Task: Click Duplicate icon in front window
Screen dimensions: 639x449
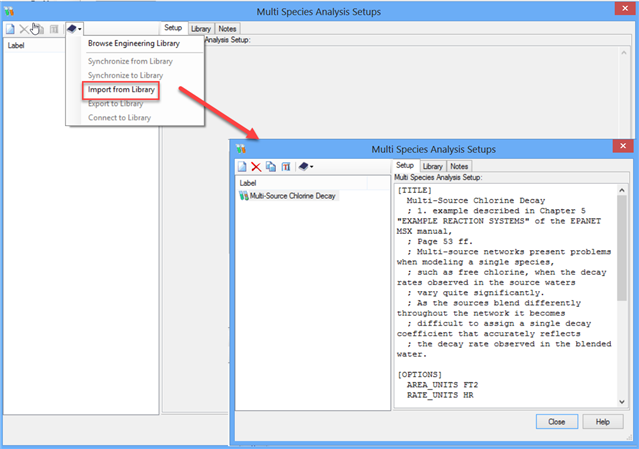Action: (271, 167)
